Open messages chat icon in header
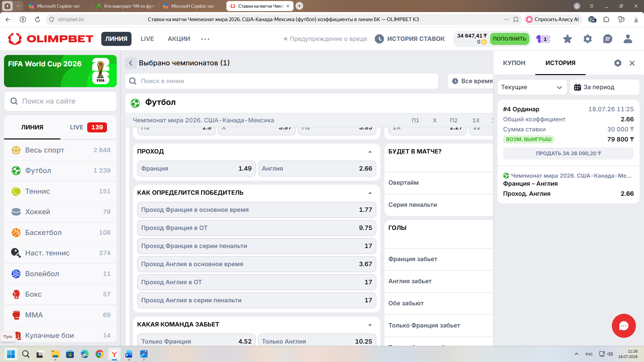 pos(607,39)
